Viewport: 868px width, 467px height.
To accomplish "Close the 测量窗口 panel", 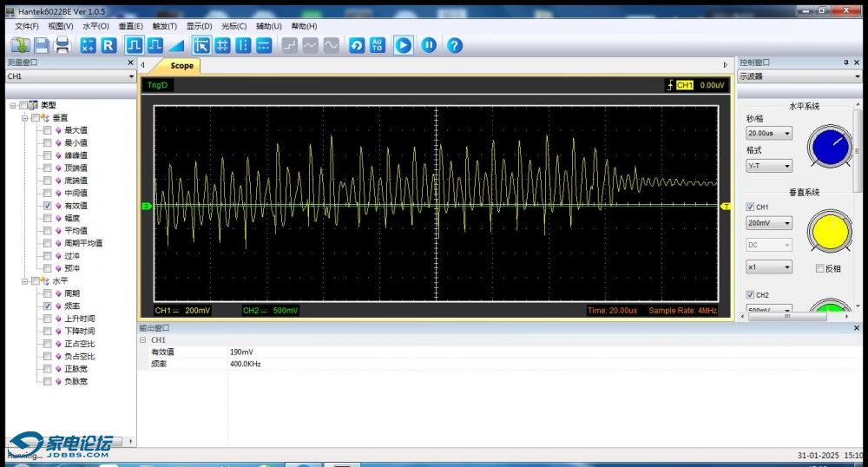I will (131, 62).
